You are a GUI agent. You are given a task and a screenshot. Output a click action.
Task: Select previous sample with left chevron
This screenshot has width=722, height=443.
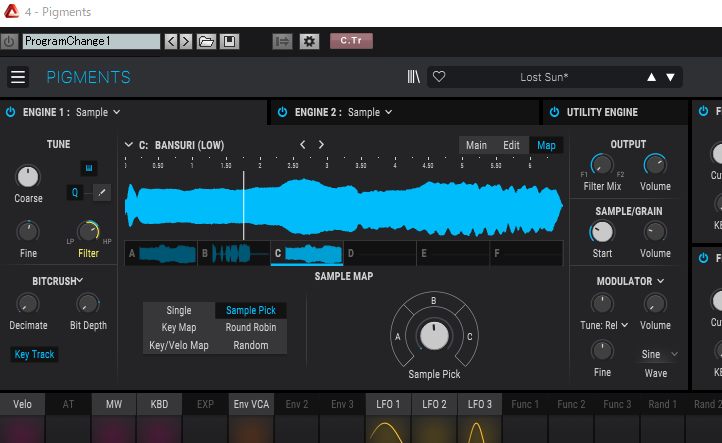click(x=303, y=145)
